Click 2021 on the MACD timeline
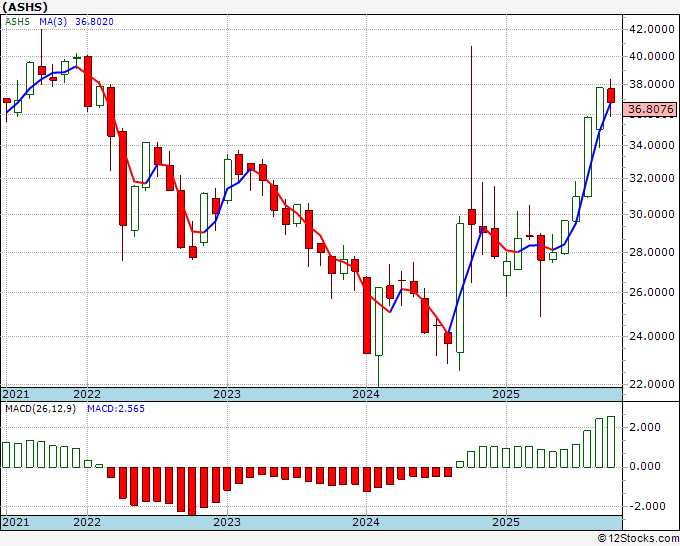The width and height of the screenshot is (680, 546). (x=16, y=522)
